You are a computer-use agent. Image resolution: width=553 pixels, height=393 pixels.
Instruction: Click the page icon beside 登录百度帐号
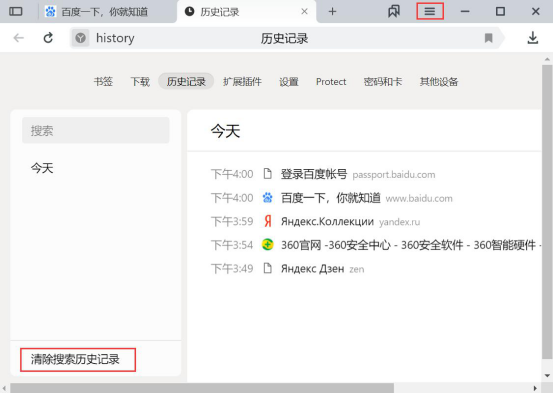pyautogui.click(x=268, y=174)
